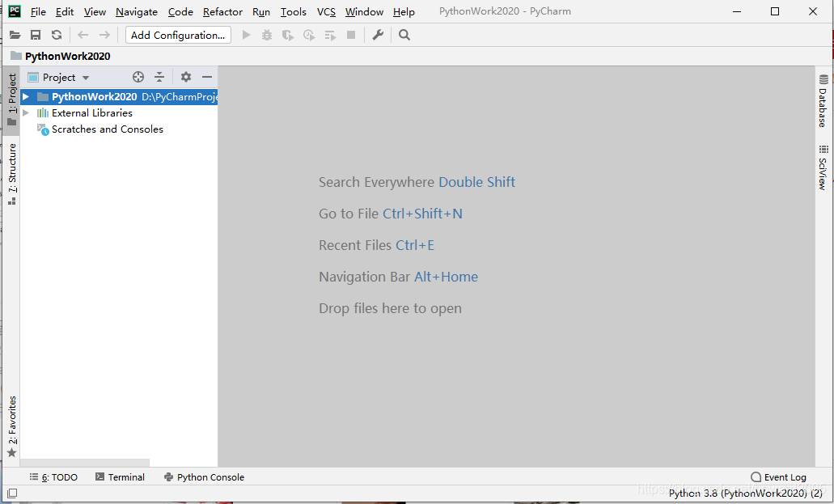The height and width of the screenshot is (504, 834).
Task: Toggle the 1: Project side tab
Action: point(11,100)
